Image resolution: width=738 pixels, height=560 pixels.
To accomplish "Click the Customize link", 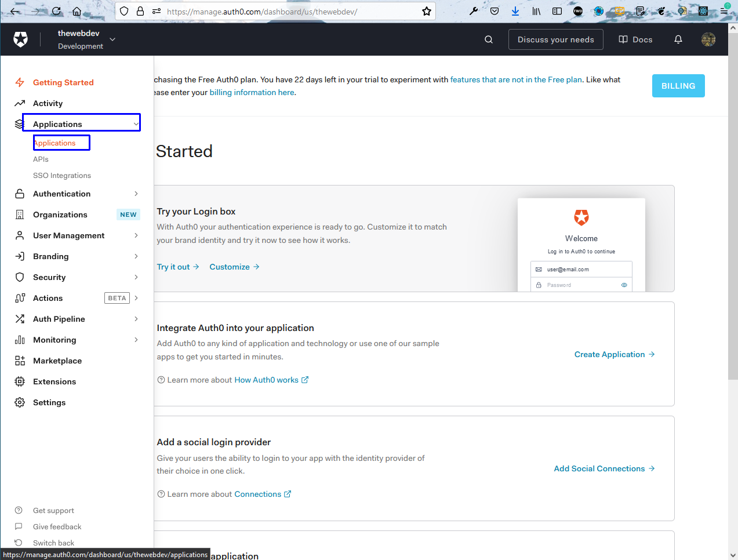I will (x=234, y=267).
